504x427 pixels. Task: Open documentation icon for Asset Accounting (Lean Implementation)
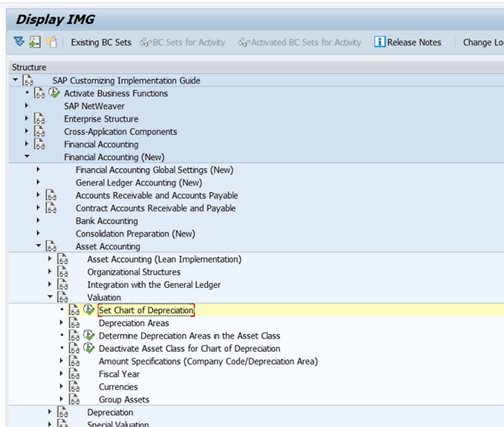62,259
